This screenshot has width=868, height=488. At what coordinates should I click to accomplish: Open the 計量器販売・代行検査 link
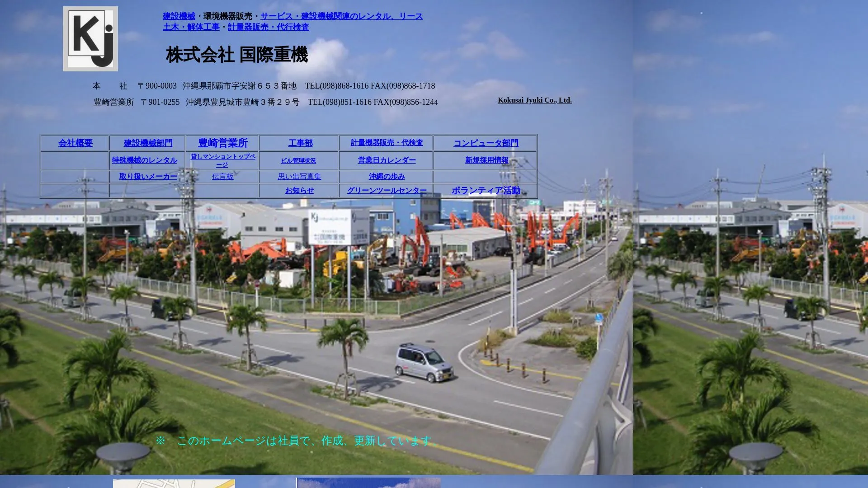pyautogui.click(x=269, y=27)
